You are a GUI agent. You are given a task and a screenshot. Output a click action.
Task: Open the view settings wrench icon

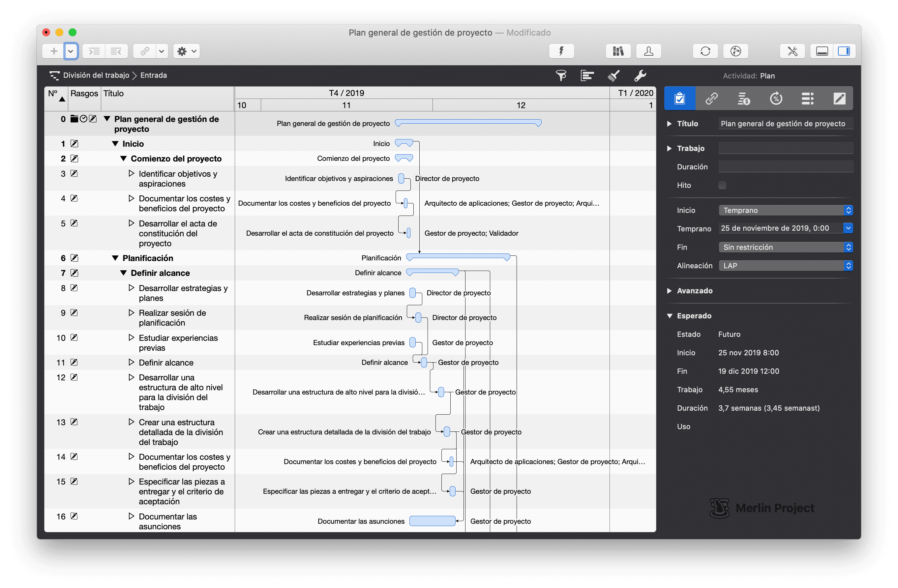(640, 75)
